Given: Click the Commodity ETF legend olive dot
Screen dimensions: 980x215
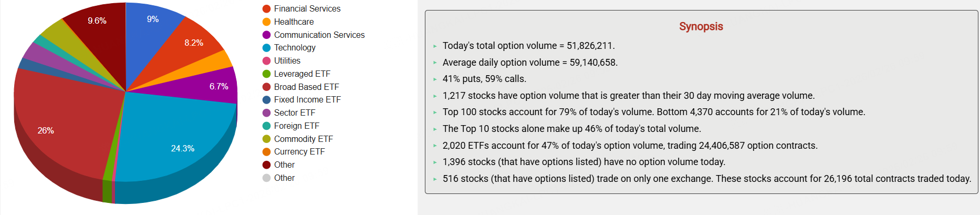Looking at the screenshot, I should 266,139.
